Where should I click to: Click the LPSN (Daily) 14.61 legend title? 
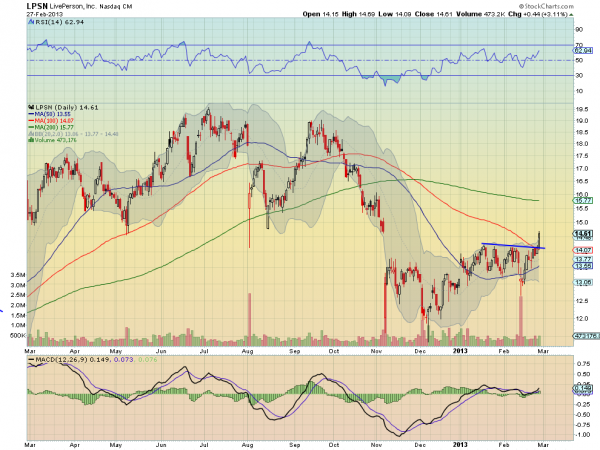pos(67,108)
